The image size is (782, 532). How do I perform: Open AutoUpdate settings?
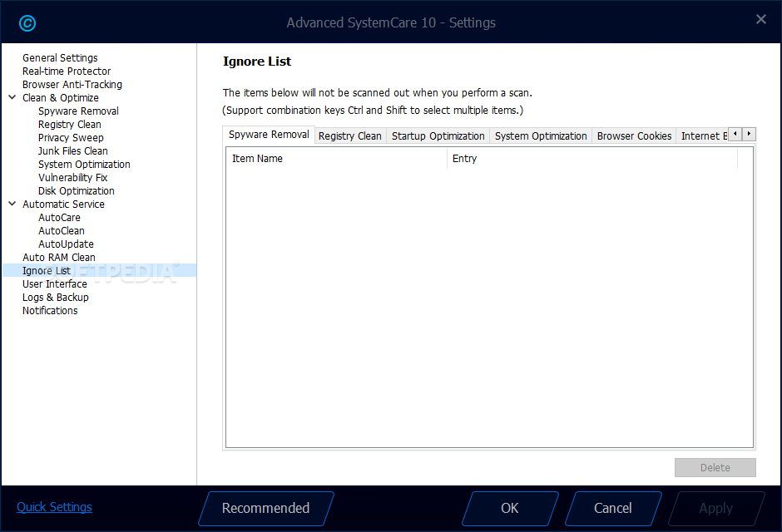66,244
